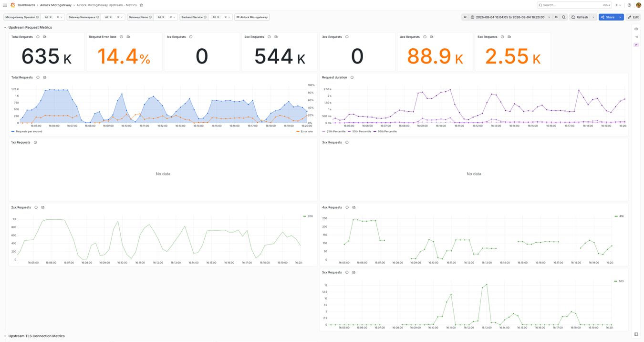644x342 pixels.
Task: Open refresh interval dropdown arrow
Action: point(593,17)
